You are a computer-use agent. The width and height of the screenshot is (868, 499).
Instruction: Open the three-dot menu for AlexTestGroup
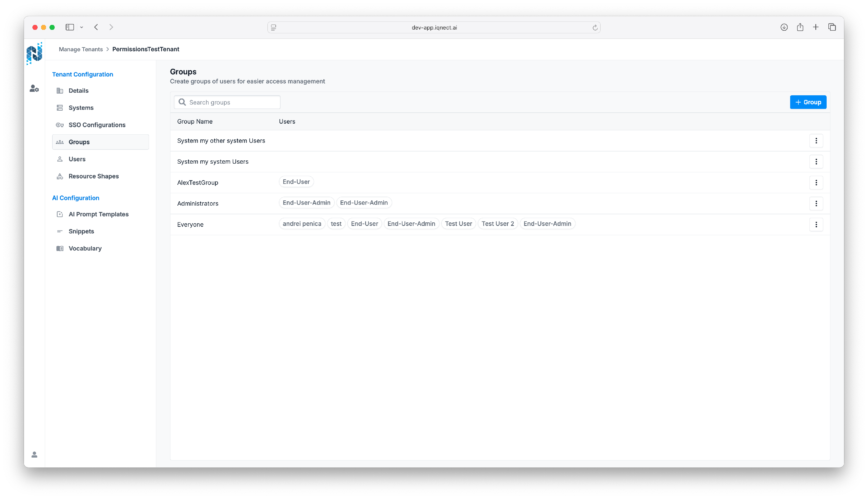pos(816,183)
